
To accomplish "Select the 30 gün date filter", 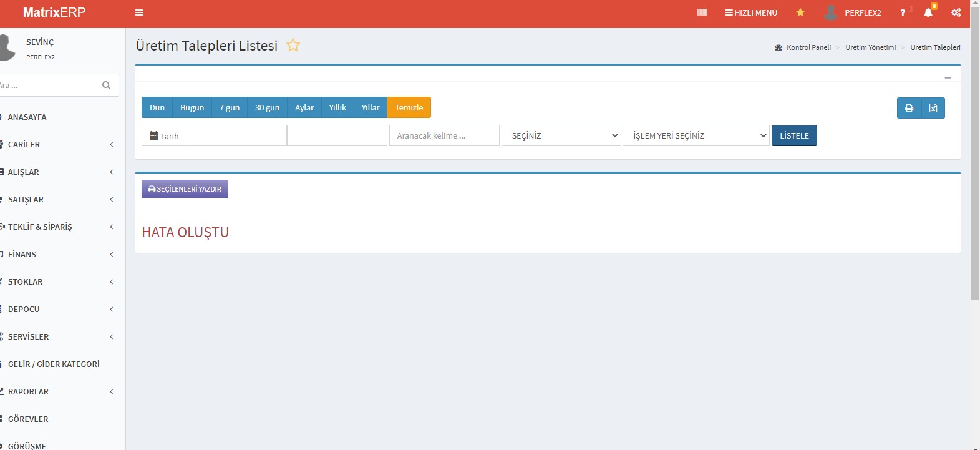I will 267,107.
